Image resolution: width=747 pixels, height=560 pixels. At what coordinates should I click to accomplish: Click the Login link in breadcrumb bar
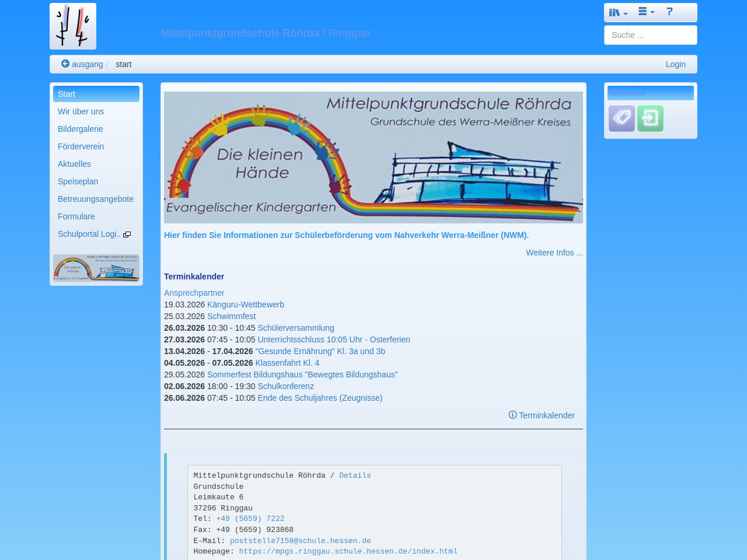coord(675,64)
